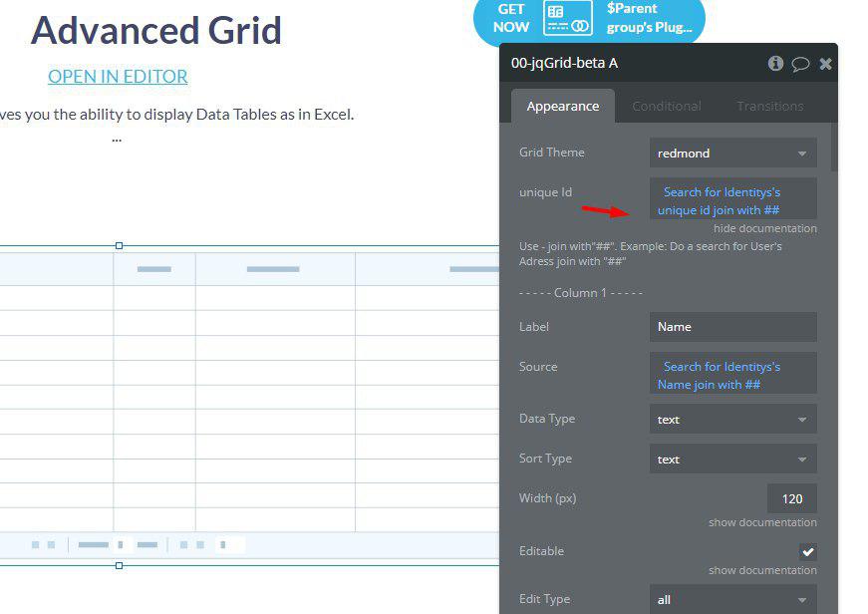Switch to the Transitions tab
This screenshot has width=868, height=614.
click(769, 106)
